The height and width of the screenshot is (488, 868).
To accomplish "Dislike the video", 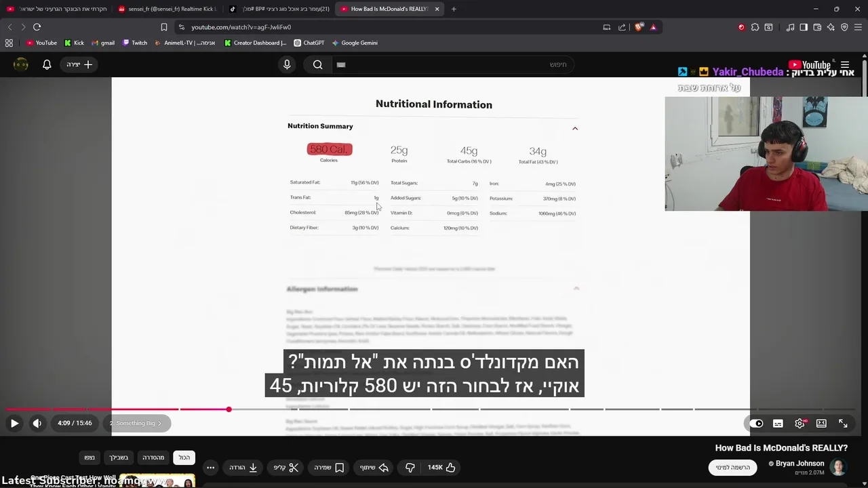I will pyautogui.click(x=410, y=468).
